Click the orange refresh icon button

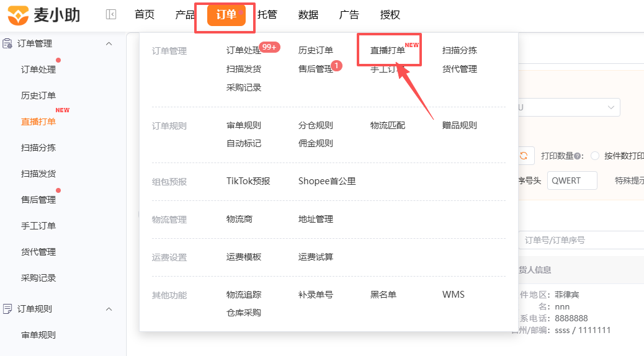coord(524,156)
